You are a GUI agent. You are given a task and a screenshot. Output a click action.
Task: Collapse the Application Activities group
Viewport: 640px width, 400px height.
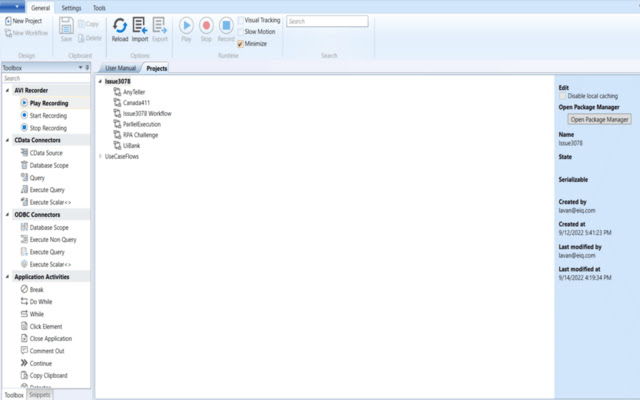click(7, 277)
